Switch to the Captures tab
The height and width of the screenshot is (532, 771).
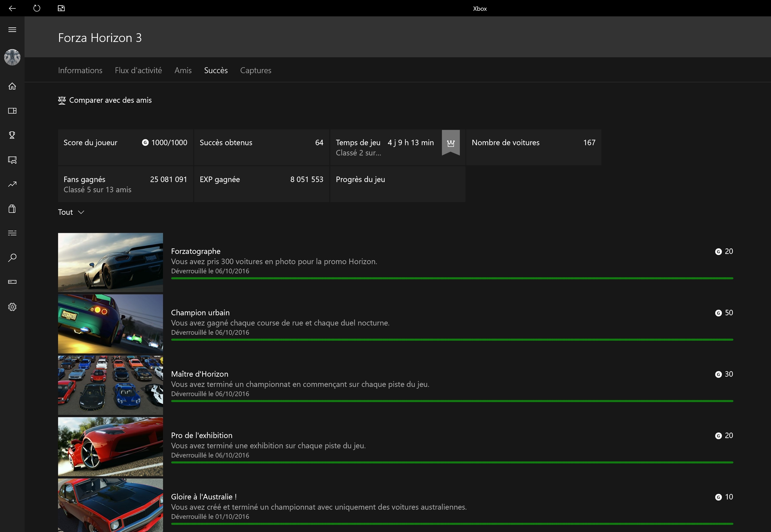tap(256, 70)
